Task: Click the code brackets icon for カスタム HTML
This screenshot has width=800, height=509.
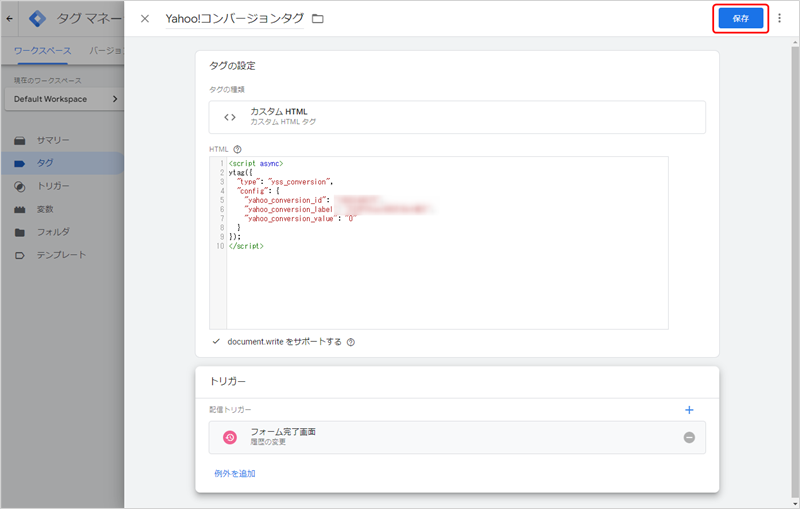Action: tap(230, 117)
